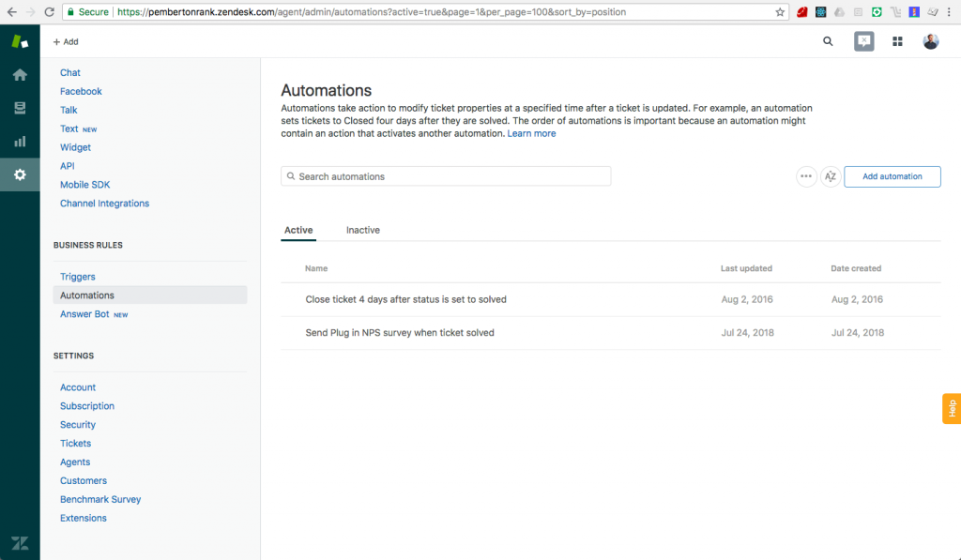This screenshot has width=961, height=560.
Task: Select the Home icon in left sidebar
Action: tap(20, 74)
